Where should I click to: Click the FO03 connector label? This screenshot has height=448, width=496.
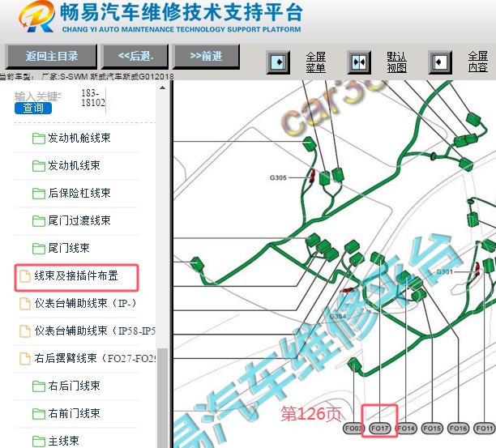click(353, 429)
